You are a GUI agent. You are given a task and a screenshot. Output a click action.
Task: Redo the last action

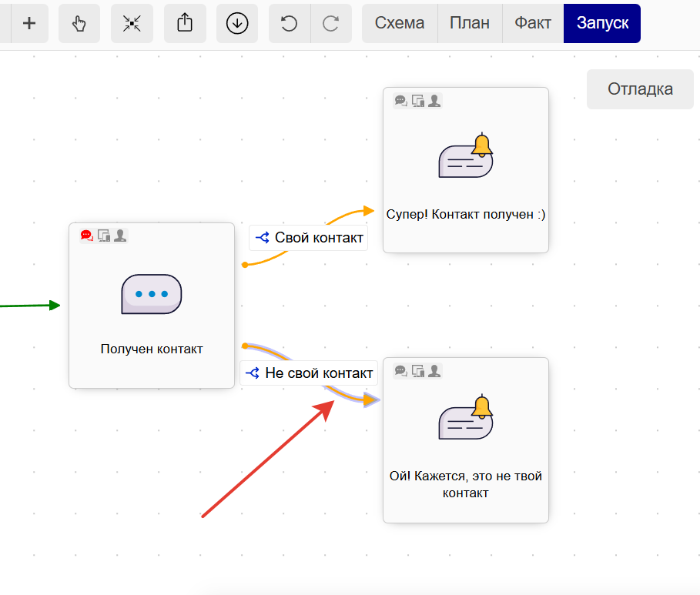331,23
